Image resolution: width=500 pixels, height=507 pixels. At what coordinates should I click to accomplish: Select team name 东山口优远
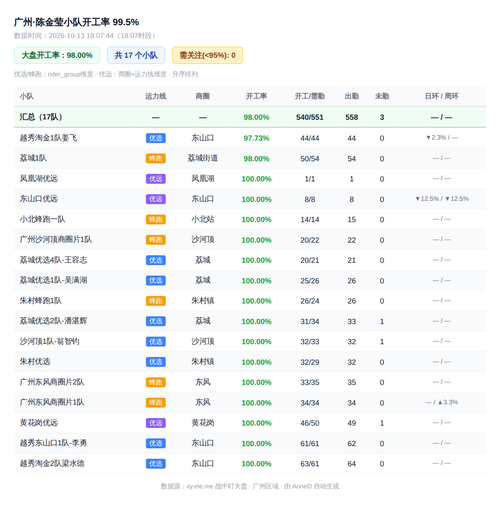click(39, 199)
